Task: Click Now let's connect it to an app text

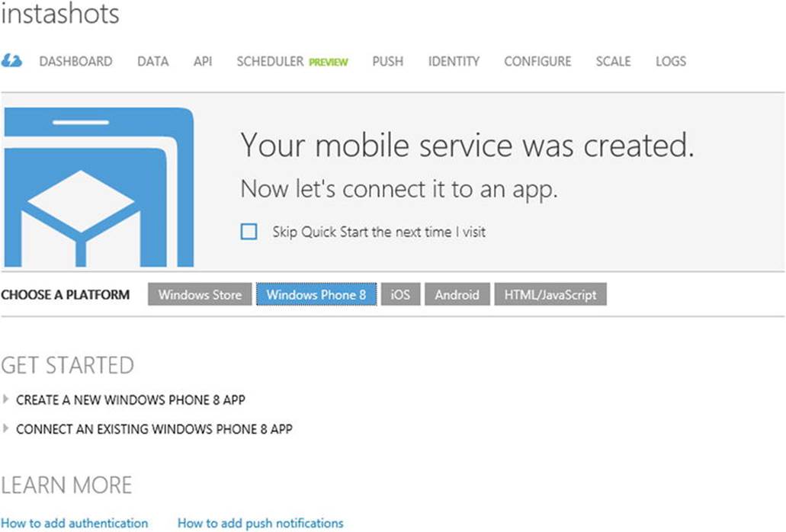Action: (x=399, y=189)
